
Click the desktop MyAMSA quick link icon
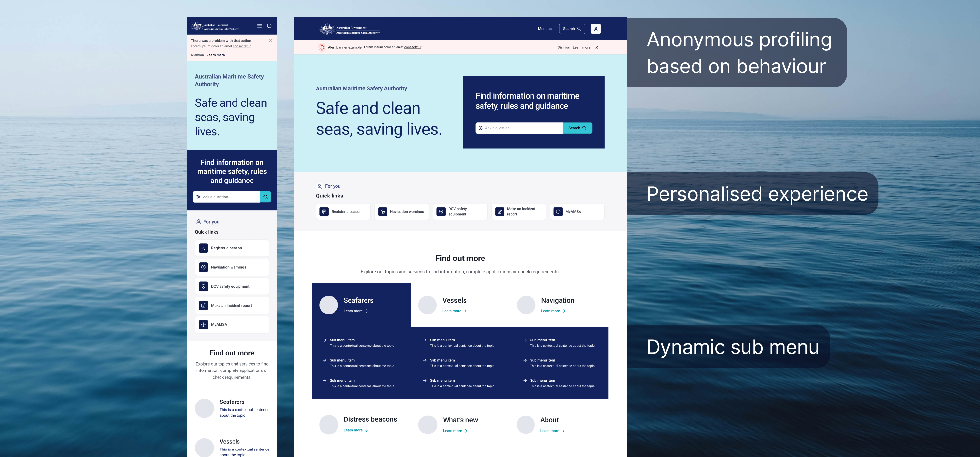click(x=558, y=212)
